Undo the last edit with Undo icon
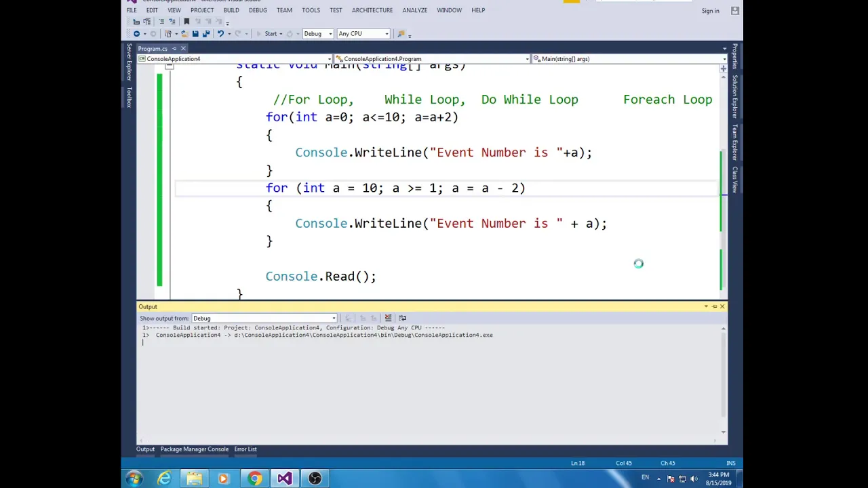 [x=220, y=33]
